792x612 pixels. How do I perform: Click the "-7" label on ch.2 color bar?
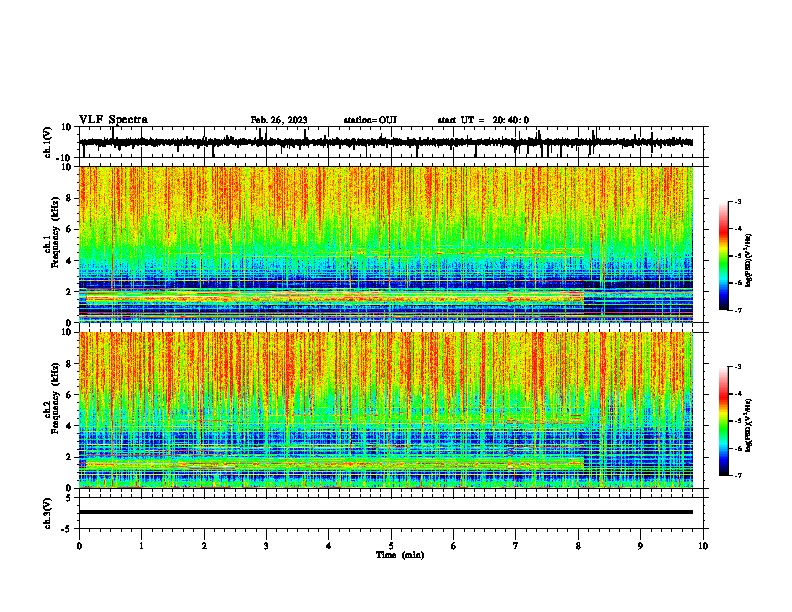(x=738, y=475)
